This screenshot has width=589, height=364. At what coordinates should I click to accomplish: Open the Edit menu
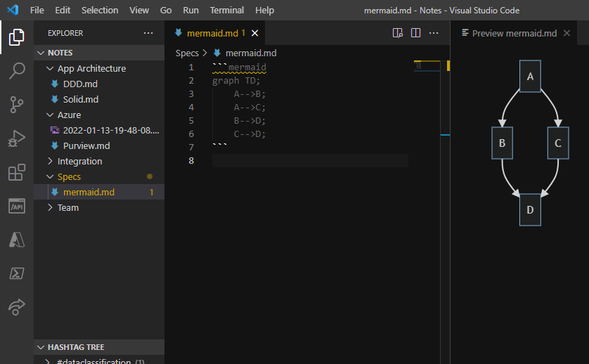pyautogui.click(x=63, y=10)
